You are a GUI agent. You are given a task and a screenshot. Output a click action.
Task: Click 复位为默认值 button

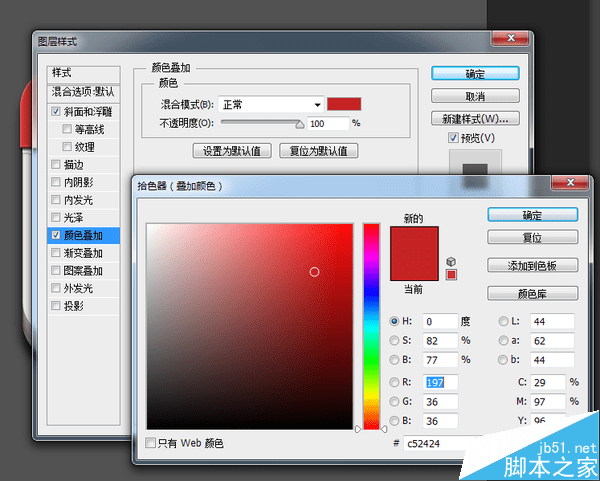[318, 151]
